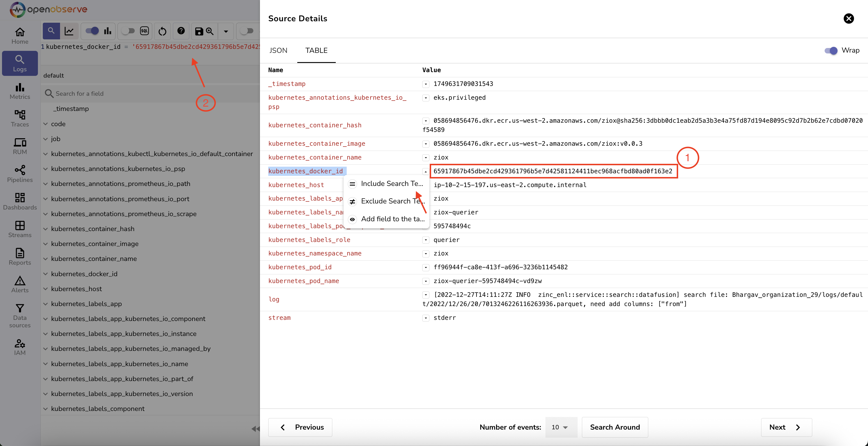Open the help question mark icon
Screen dimensions: 868x446
click(181, 31)
